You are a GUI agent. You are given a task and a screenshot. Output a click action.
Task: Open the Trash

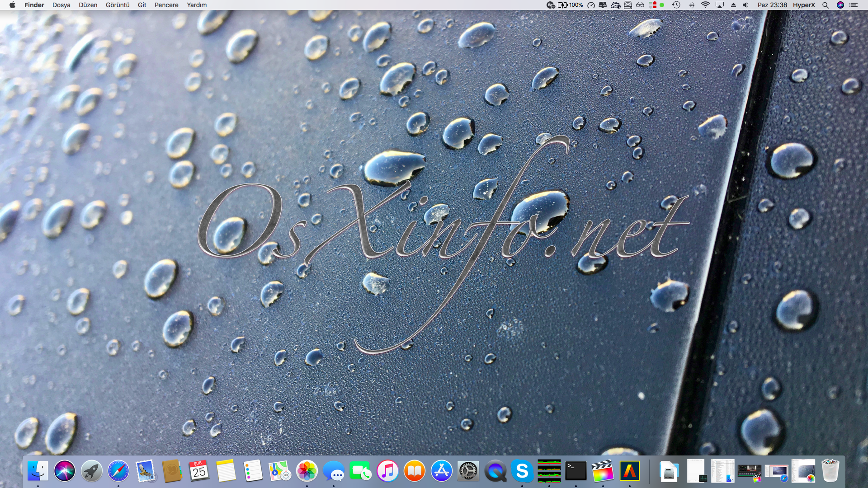[x=830, y=471]
